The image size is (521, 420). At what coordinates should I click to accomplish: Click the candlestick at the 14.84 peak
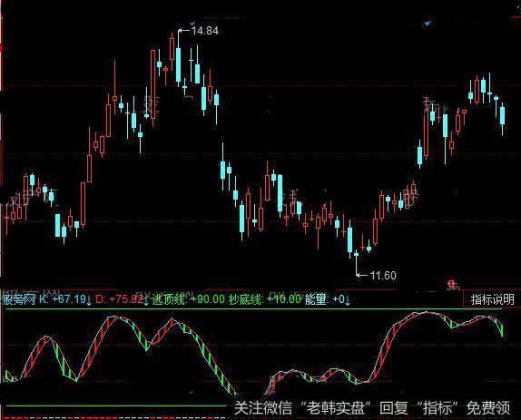click(x=179, y=58)
